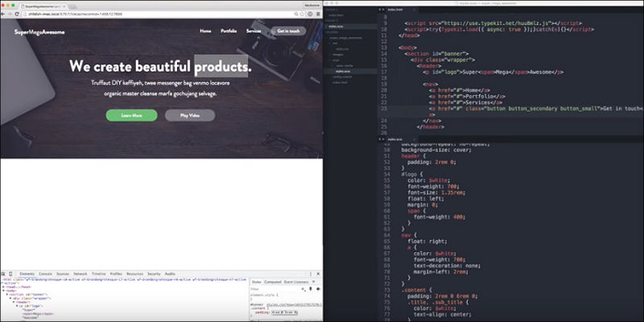Open a new Chrome tab

click(x=72, y=7)
